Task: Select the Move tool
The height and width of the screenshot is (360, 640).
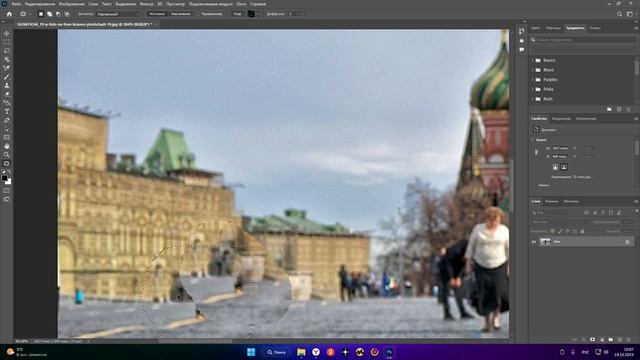Action: (7, 33)
